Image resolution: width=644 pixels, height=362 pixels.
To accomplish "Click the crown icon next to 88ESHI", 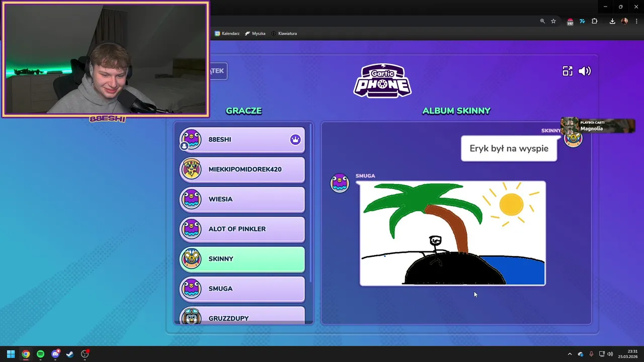I will [295, 140].
